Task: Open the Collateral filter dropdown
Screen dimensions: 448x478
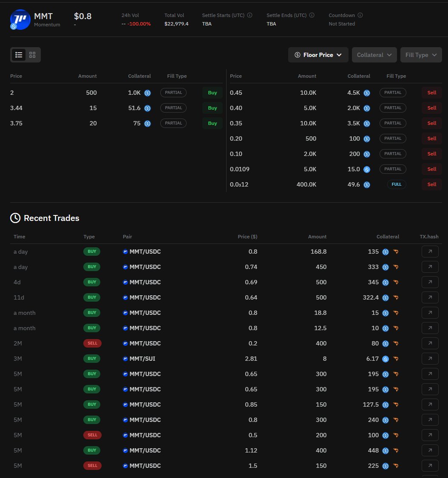Action: 374,55
